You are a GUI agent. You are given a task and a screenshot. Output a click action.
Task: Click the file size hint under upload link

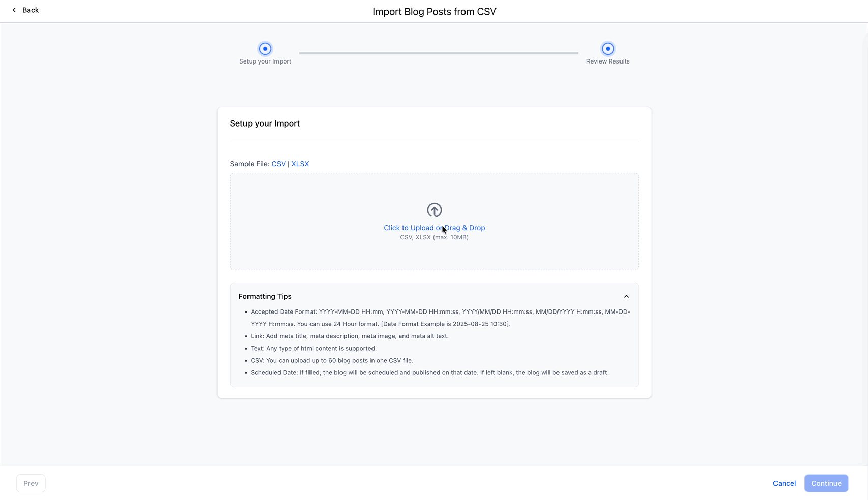pyautogui.click(x=434, y=237)
